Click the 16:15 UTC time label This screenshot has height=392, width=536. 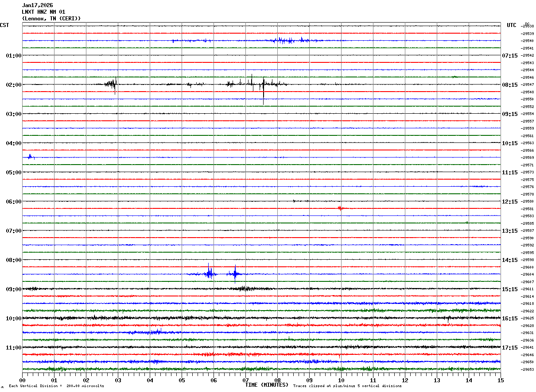pos(510,319)
